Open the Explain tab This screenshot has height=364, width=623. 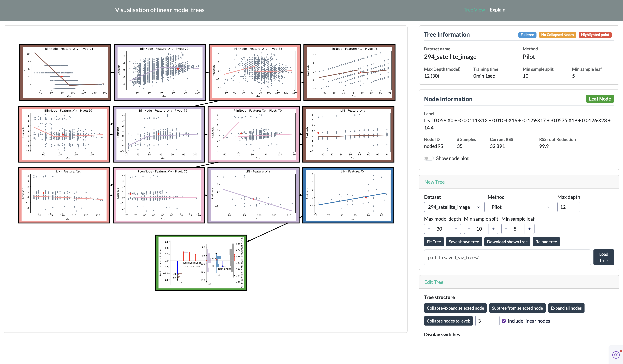(497, 10)
